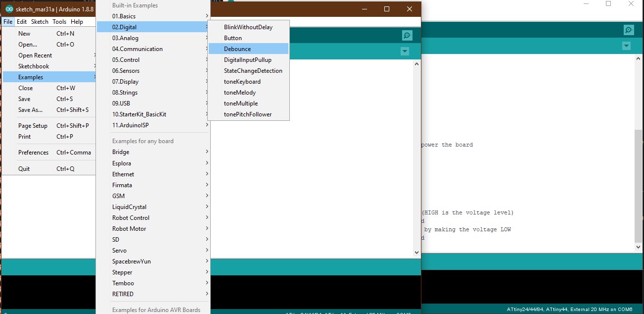The height and width of the screenshot is (314, 644).
Task: Open the Robot Control library examples
Action: click(153, 218)
